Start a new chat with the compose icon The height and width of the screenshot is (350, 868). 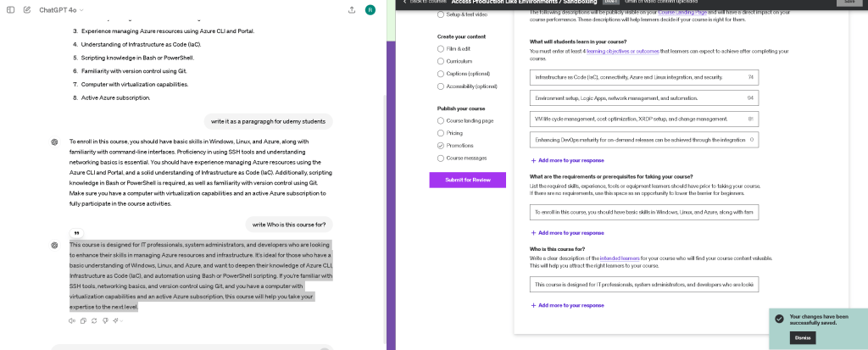[27, 10]
